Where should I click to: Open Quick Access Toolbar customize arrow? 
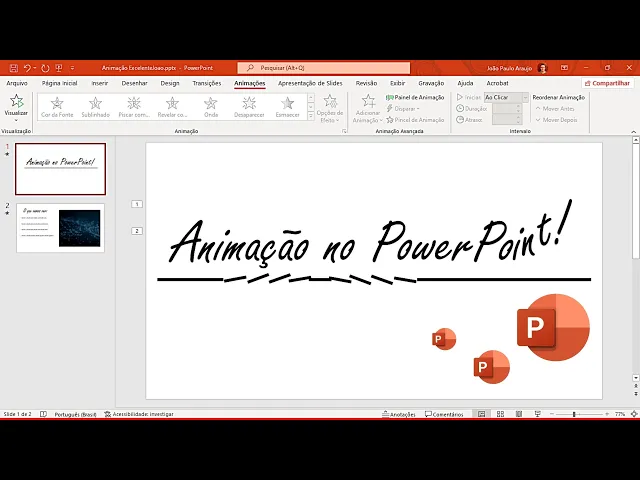[x=72, y=68]
